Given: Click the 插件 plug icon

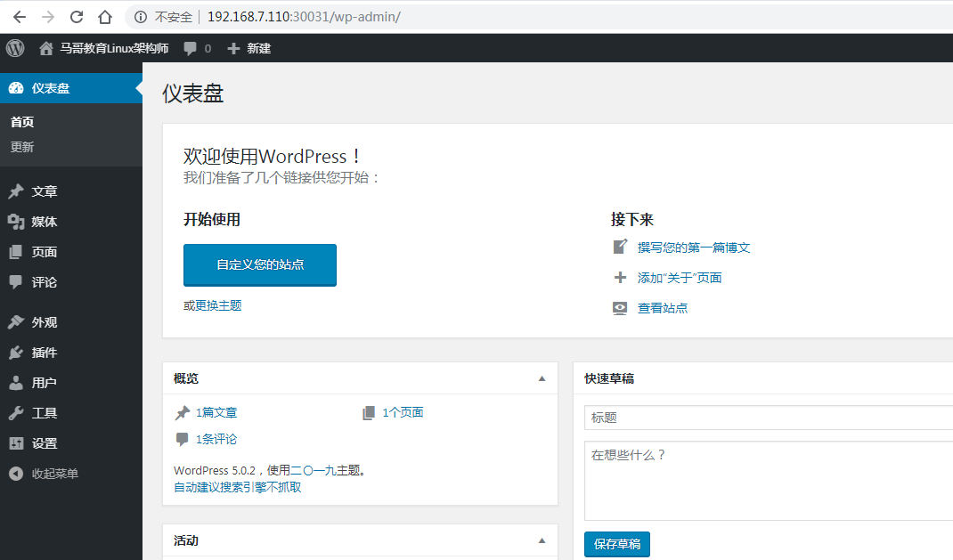Looking at the screenshot, I should point(16,353).
